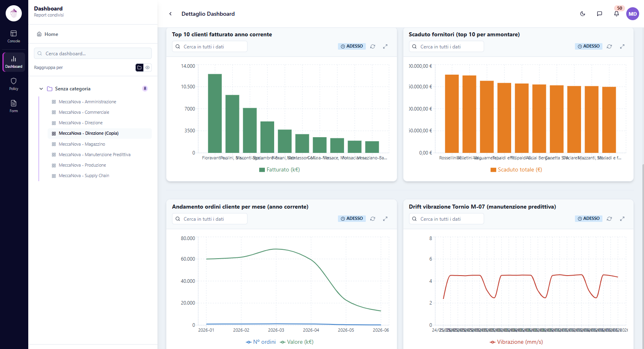Toggle the Valore (k€) legend series
Viewport: 644px width, 349px height.
[x=297, y=342]
